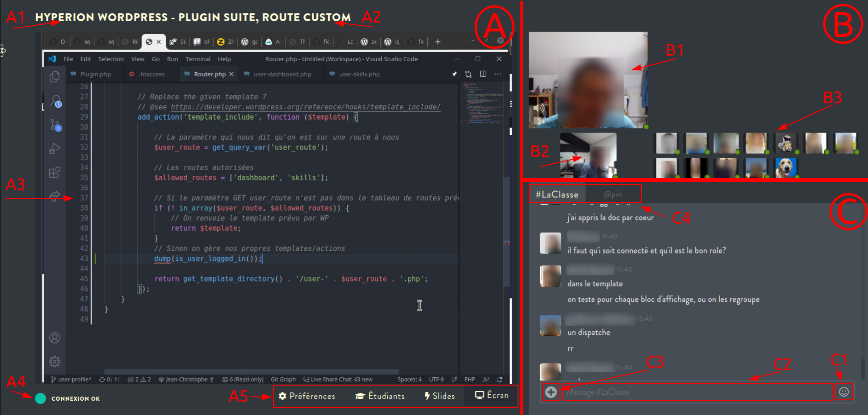The width and height of the screenshot is (868, 415).
Task: Open errors and warnings 2 / 2 indicator
Action: (139, 380)
